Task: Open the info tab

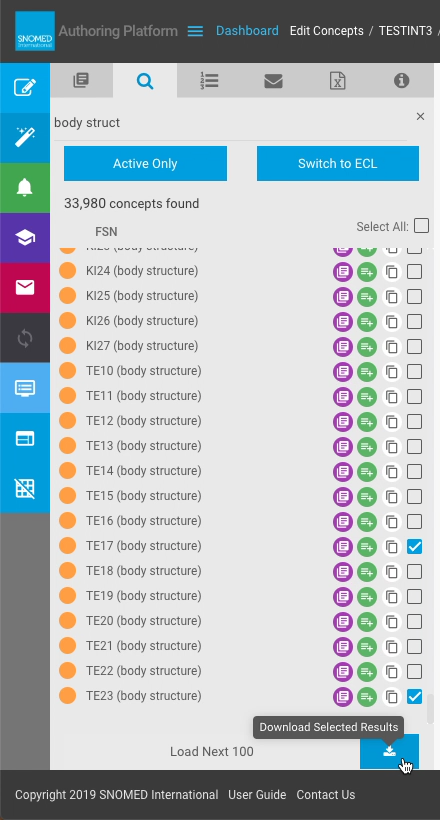Action: point(401,81)
